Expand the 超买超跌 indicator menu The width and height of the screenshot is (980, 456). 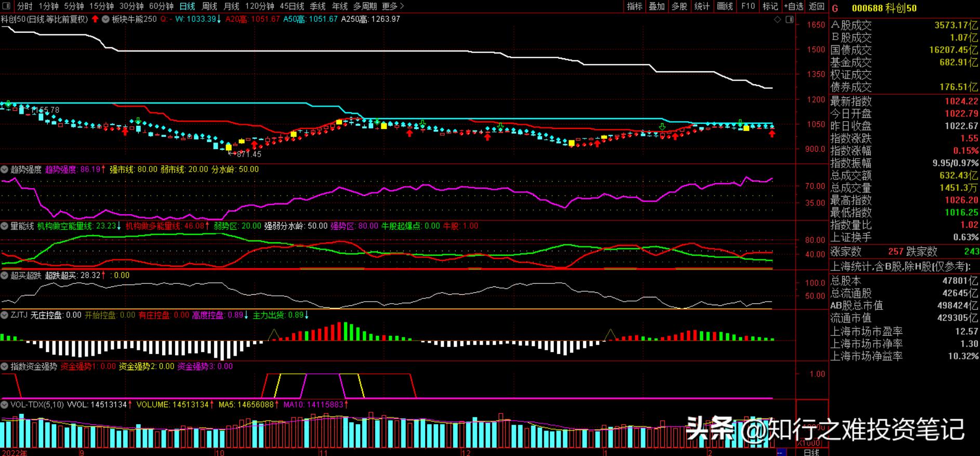click(x=5, y=276)
